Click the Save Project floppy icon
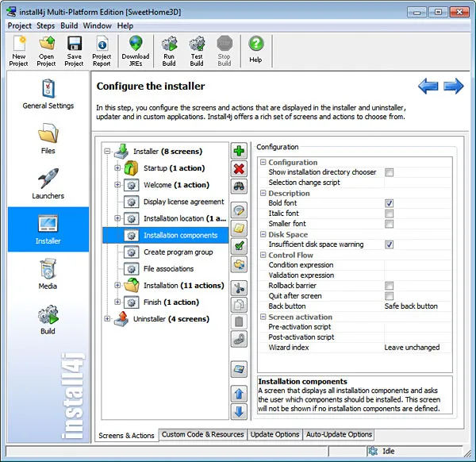The height and width of the screenshot is (462, 476). point(74,51)
